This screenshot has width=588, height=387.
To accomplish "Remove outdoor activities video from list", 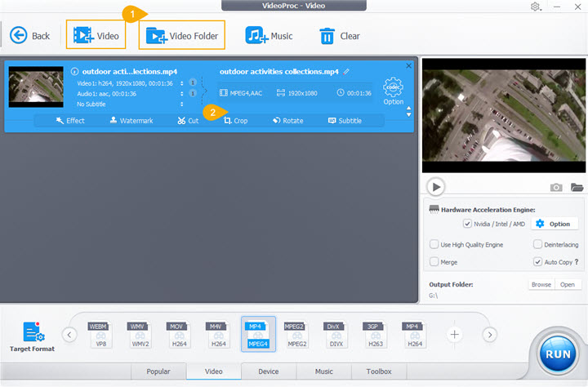I will tap(409, 65).
